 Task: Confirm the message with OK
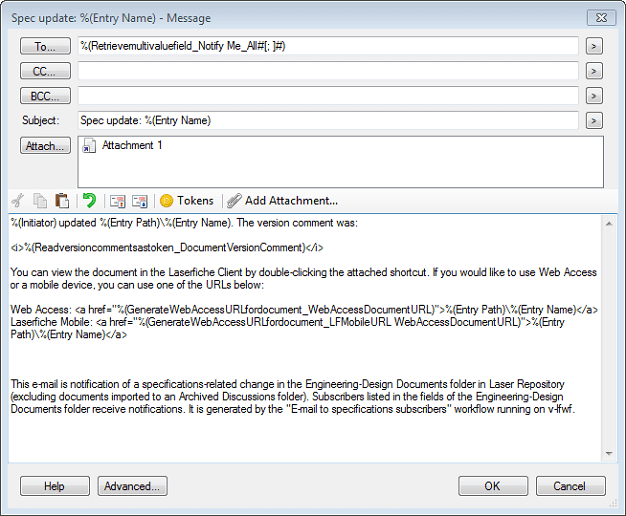(493, 486)
